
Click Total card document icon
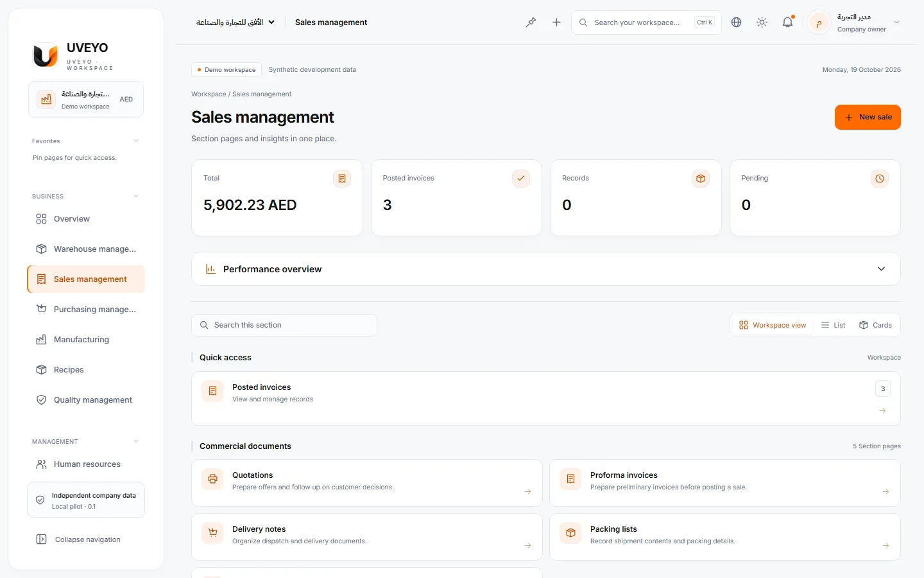click(342, 179)
